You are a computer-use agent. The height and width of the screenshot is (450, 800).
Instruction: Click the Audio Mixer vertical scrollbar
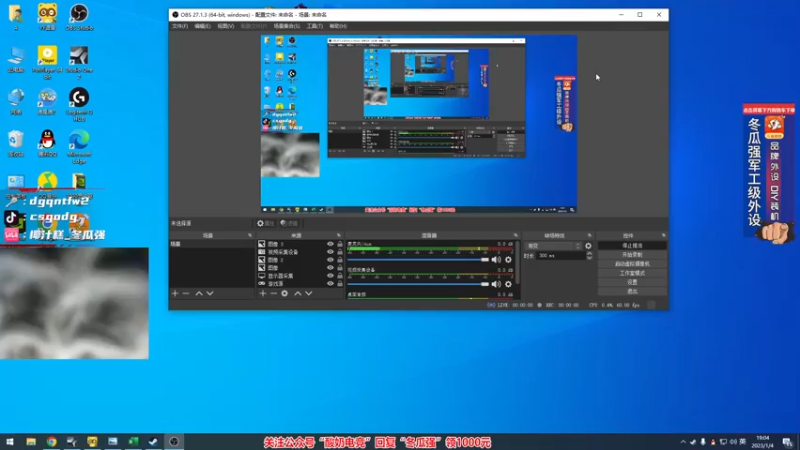pyautogui.click(x=517, y=262)
